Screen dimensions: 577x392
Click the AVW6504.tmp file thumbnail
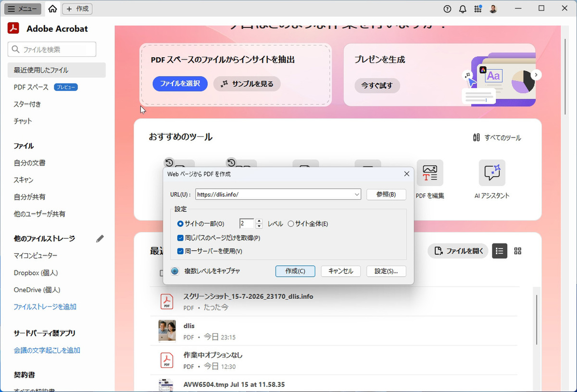[167, 385]
